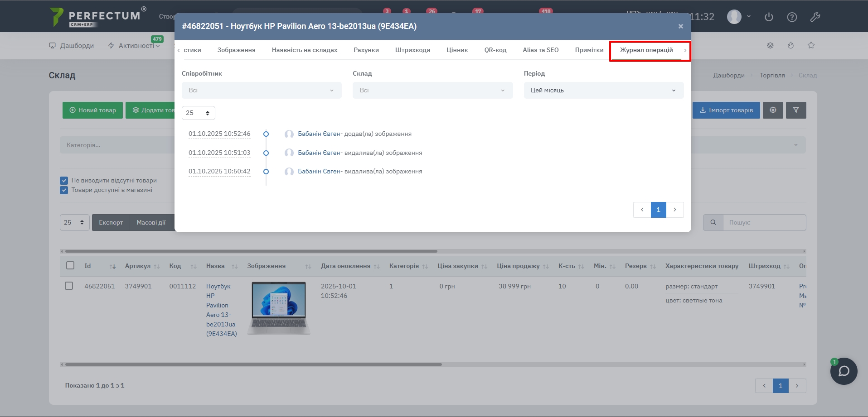Click the wrench settings icon
Viewport: 868px width, 417px height.
[815, 17]
